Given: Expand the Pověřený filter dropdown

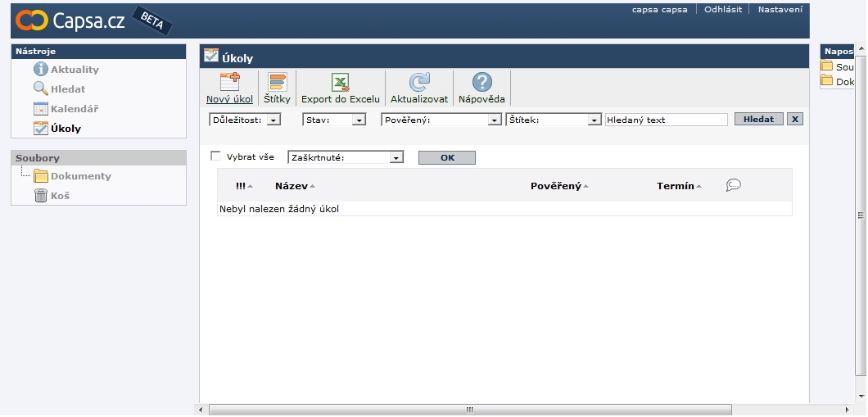Looking at the screenshot, I should coord(441,120).
